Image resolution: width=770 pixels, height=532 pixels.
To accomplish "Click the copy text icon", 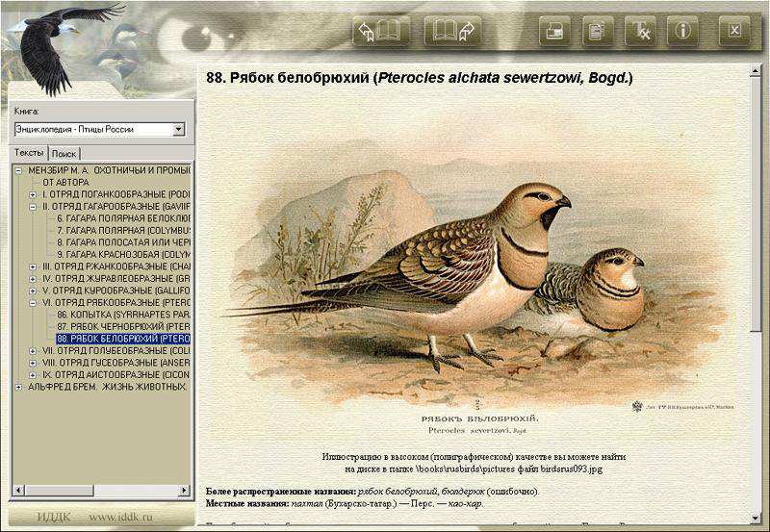I will [x=597, y=31].
